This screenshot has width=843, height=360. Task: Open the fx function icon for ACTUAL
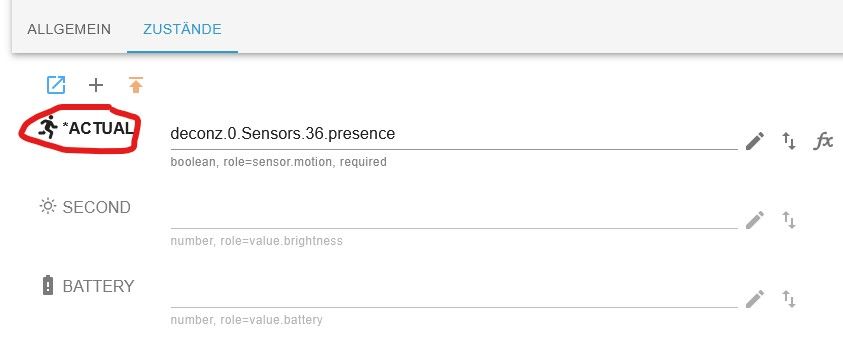tap(823, 142)
